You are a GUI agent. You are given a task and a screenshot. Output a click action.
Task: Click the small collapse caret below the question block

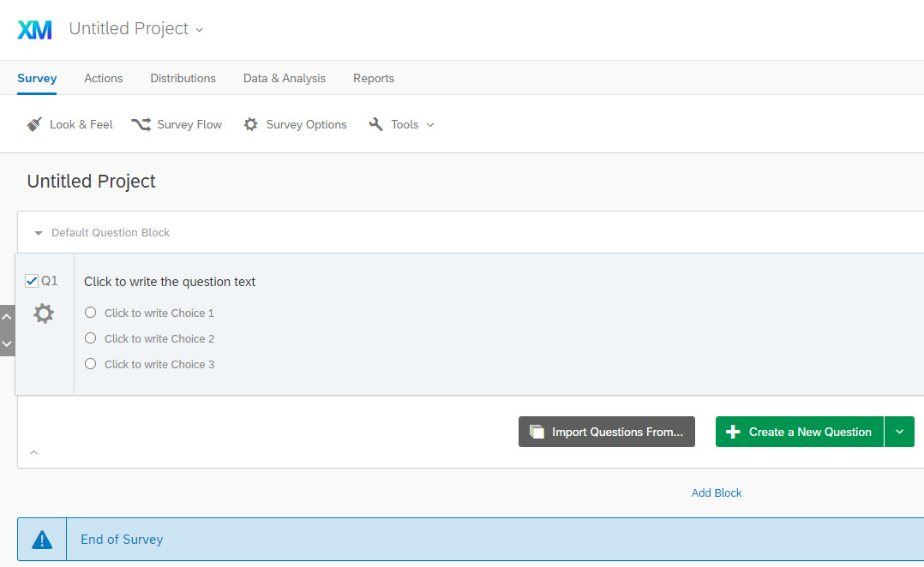(34, 453)
